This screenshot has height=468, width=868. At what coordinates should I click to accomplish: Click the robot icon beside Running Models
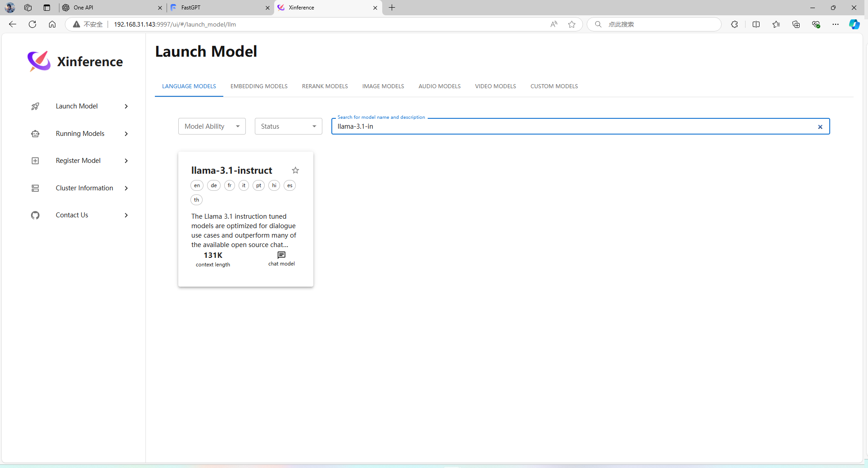35,134
